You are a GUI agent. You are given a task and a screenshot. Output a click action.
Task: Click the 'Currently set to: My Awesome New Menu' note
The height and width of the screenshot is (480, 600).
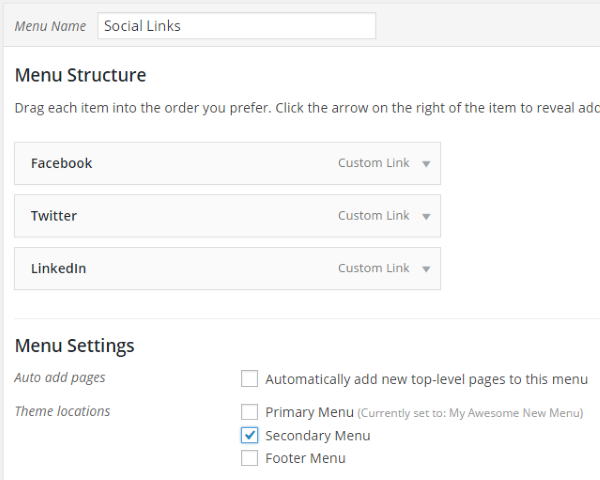[x=470, y=413]
